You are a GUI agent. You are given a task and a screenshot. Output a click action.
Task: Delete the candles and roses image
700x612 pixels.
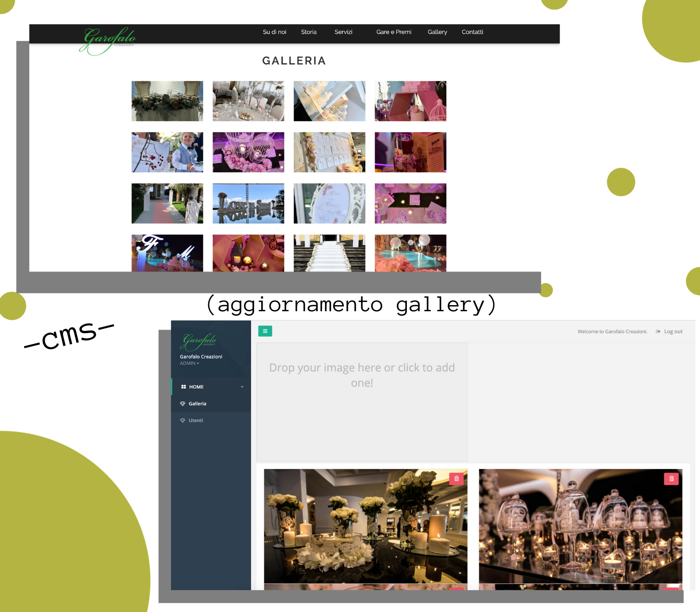(456, 479)
